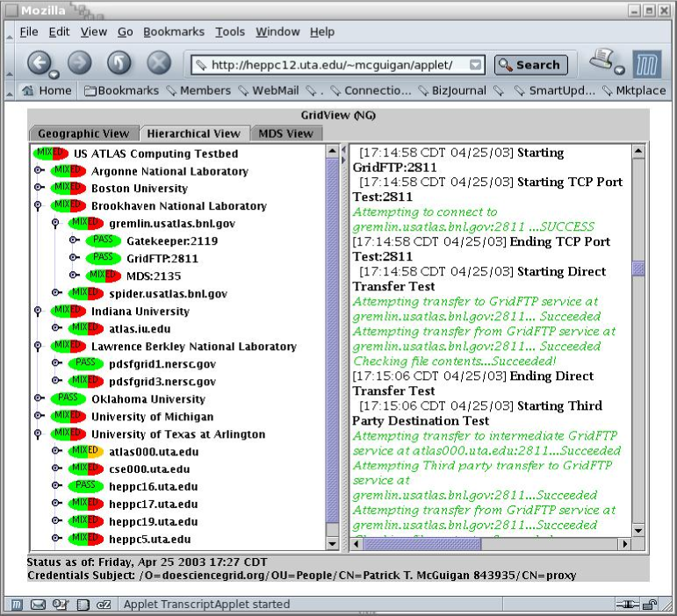Click the Stop loading button
The image size is (677, 616).
158,63
